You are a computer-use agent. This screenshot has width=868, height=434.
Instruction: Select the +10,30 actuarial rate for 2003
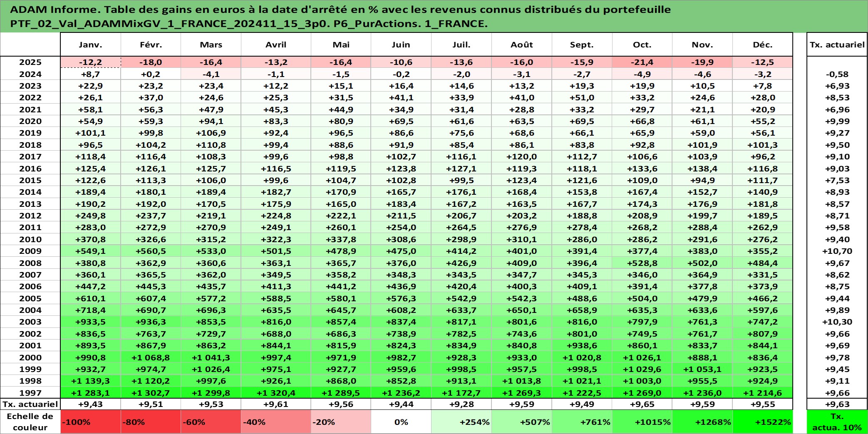click(x=837, y=322)
